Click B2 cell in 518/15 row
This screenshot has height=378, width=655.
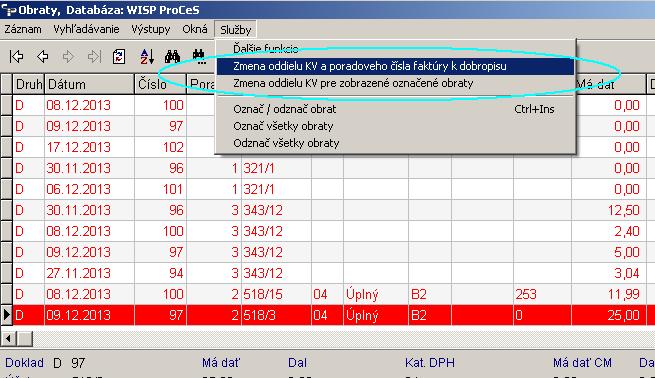click(x=429, y=294)
